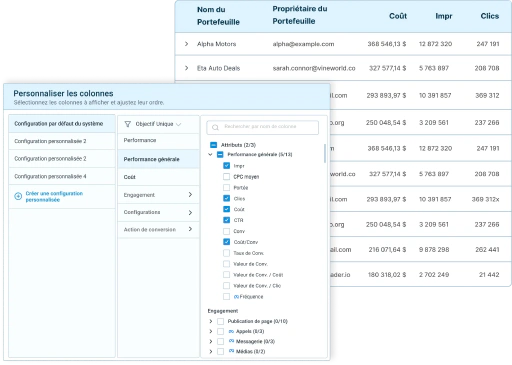Click the plus circle icon for creating a configuration
This screenshot has width=512, height=365.
pos(18,196)
